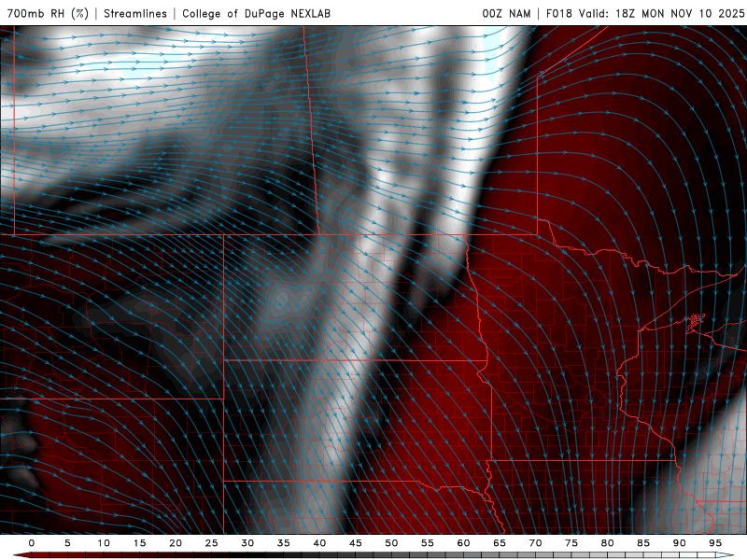Click the "50" label on the color scale
Viewport: 747px width, 560px height.
(x=391, y=543)
